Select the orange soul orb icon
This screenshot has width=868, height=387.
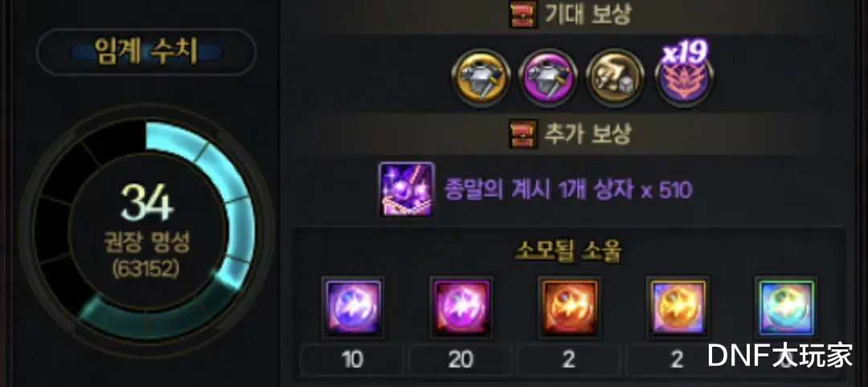569,308
